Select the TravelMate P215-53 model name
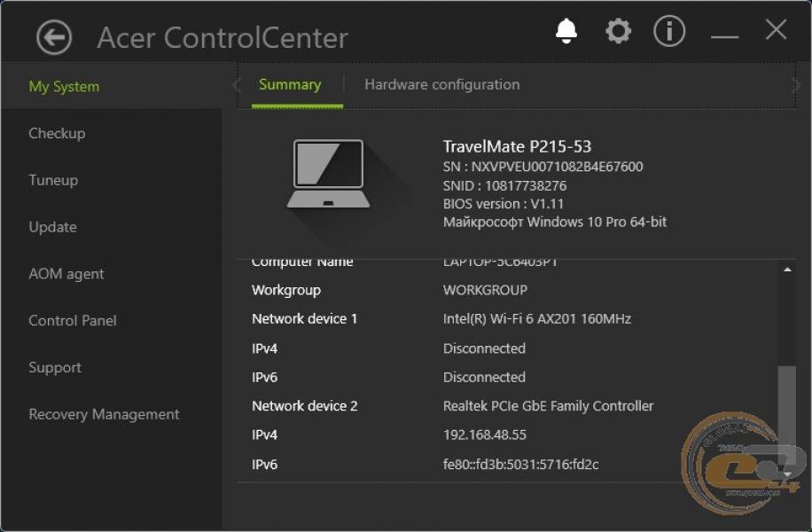812x532 pixels. 517,146
